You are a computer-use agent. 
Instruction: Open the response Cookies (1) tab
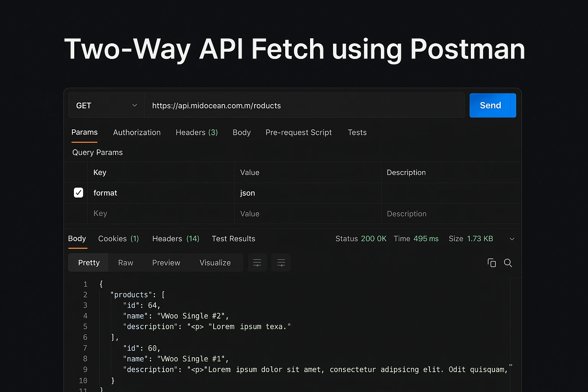pos(118,239)
